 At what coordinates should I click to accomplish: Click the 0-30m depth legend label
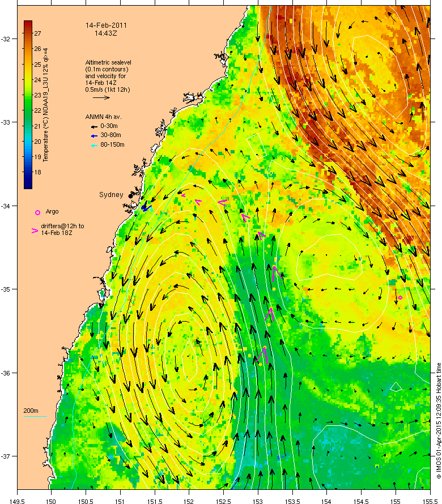(x=109, y=126)
